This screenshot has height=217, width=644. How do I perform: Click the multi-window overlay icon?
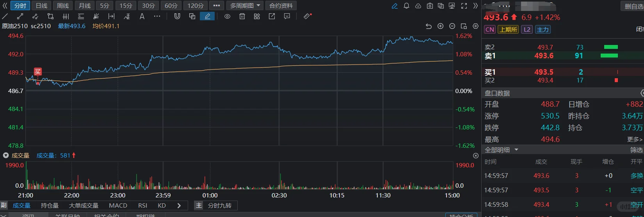tap(441, 6)
